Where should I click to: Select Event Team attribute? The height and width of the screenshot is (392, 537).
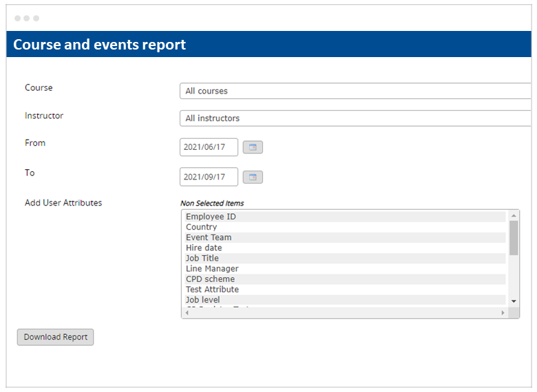pyautogui.click(x=345, y=237)
